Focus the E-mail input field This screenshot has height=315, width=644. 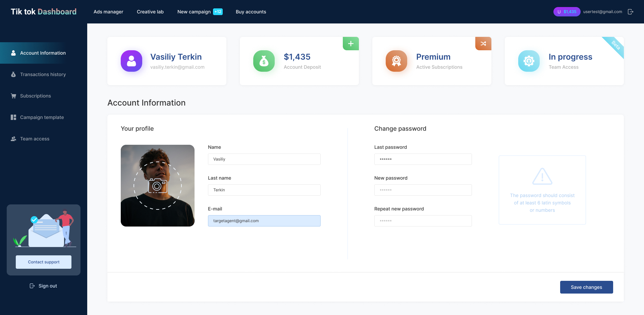[264, 221]
